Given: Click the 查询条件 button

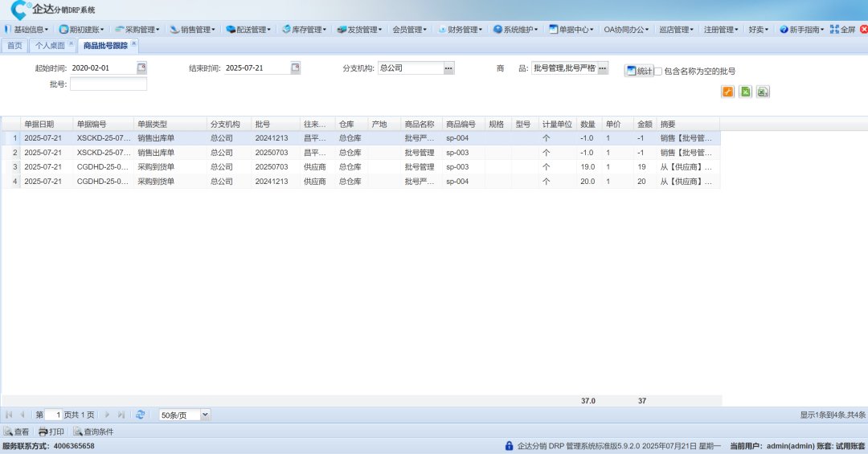Looking at the screenshot, I should pos(93,432).
